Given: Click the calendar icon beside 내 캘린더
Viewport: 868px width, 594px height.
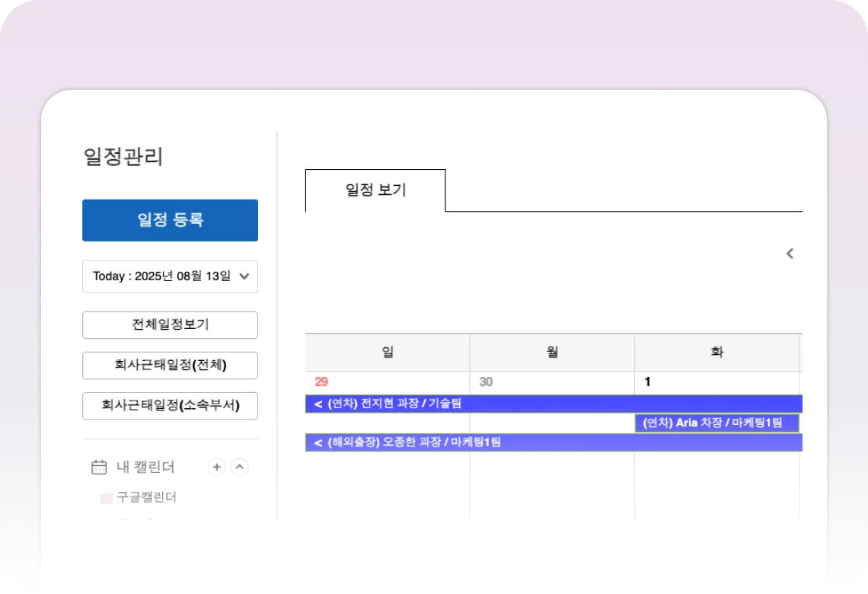Looking at the screenshot, I should click(x=99, y=467).
